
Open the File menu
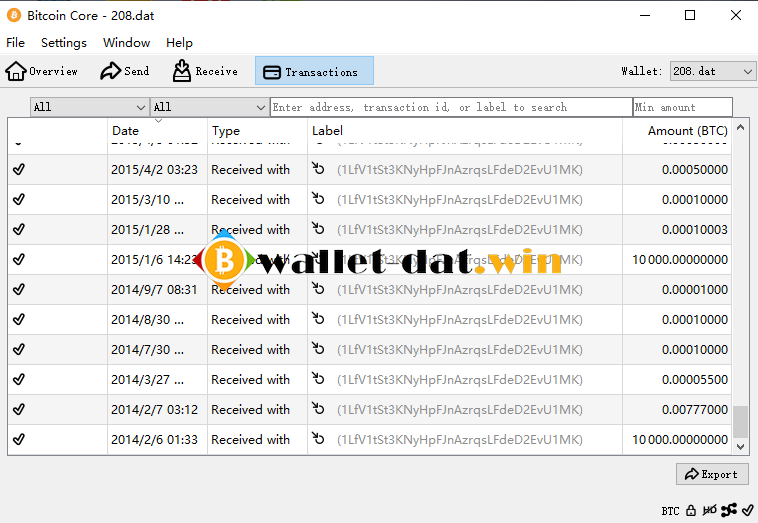pos(15,43)
